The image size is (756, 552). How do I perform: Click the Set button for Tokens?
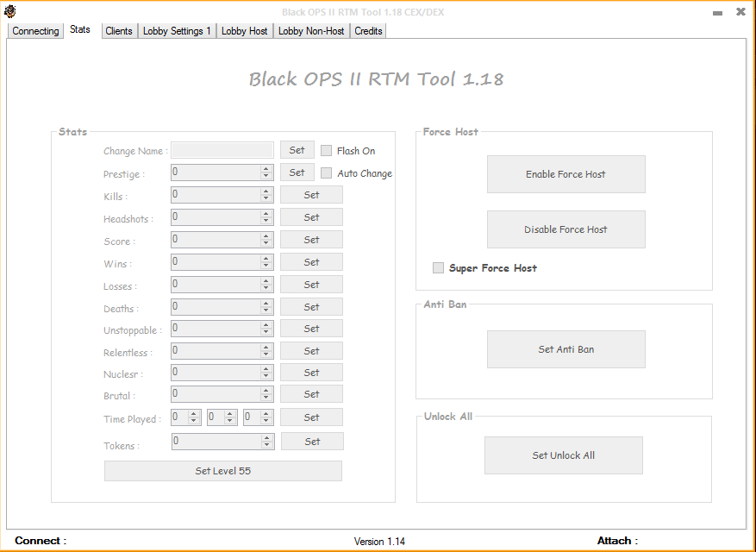pos(312,442)
